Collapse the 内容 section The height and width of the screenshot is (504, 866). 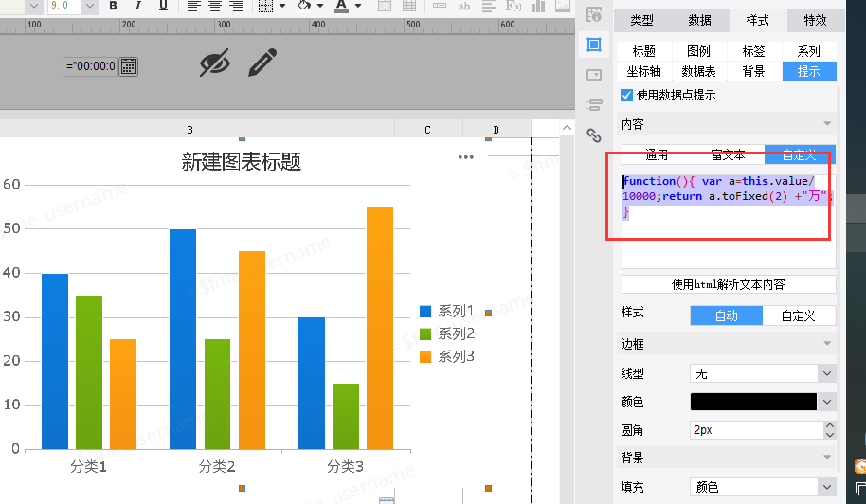(827, 124)
